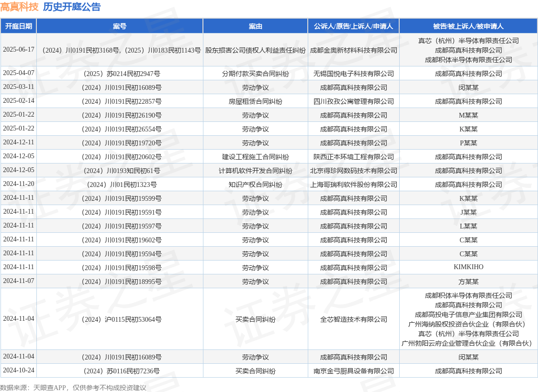Select the date 2025-04-07
538x392 pixels.
click(x=19, y=73)
